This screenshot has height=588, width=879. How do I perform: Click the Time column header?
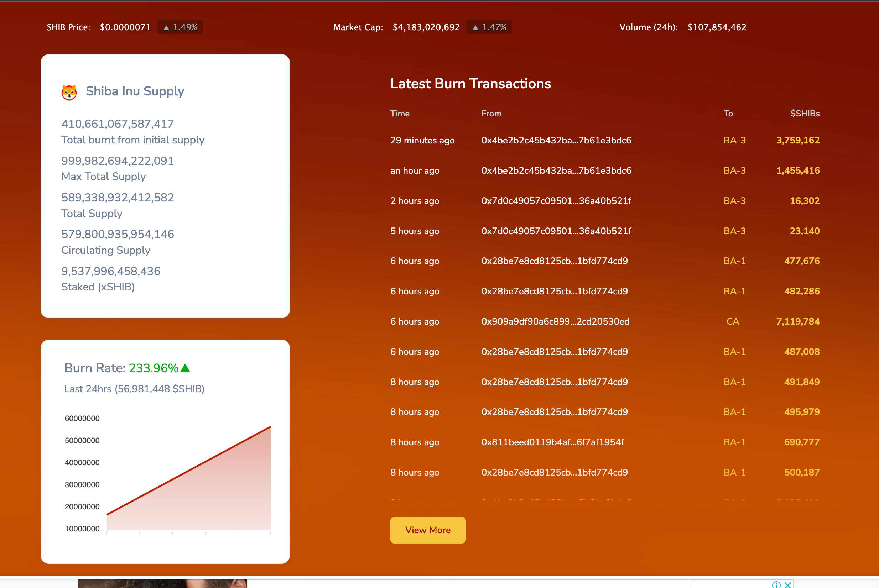point(400,114)
